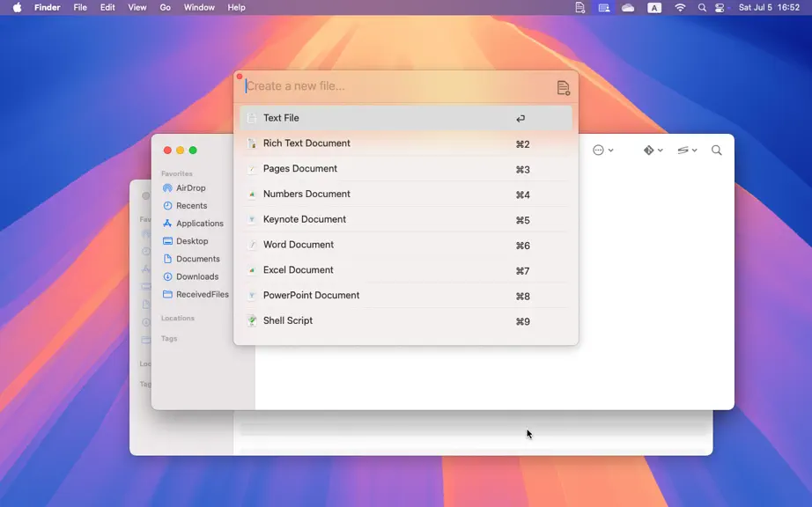Open Control Center in the menu bar

click(720, 8)
